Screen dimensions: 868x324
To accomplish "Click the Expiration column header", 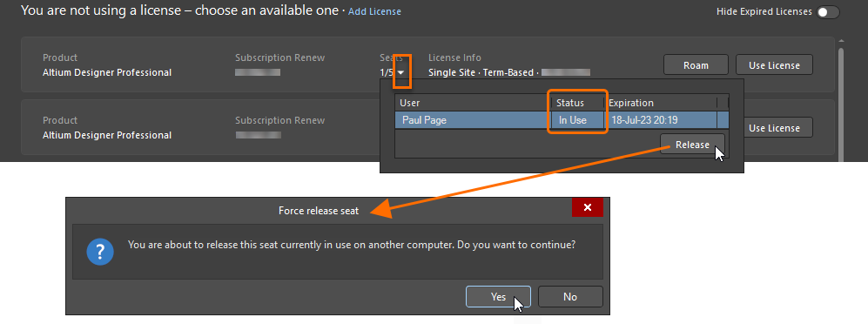I will (x=661, y=103).
